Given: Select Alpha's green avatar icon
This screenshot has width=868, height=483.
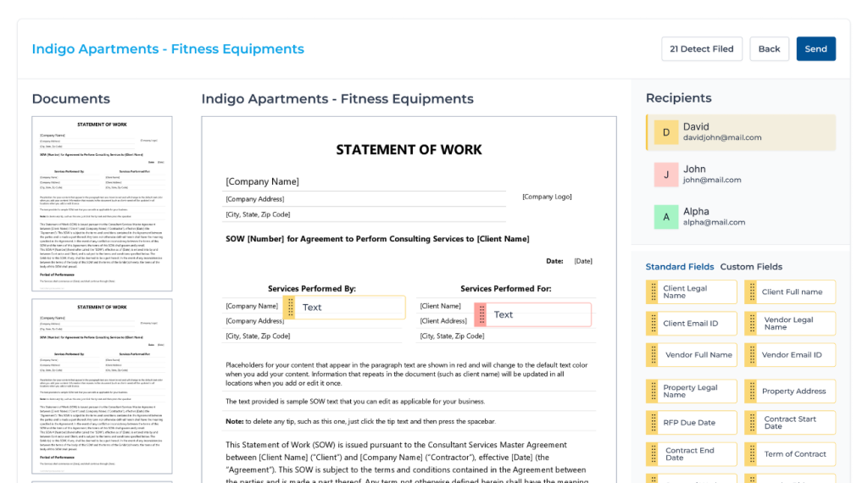Looking at the screenshot, I should click(666, 217).
